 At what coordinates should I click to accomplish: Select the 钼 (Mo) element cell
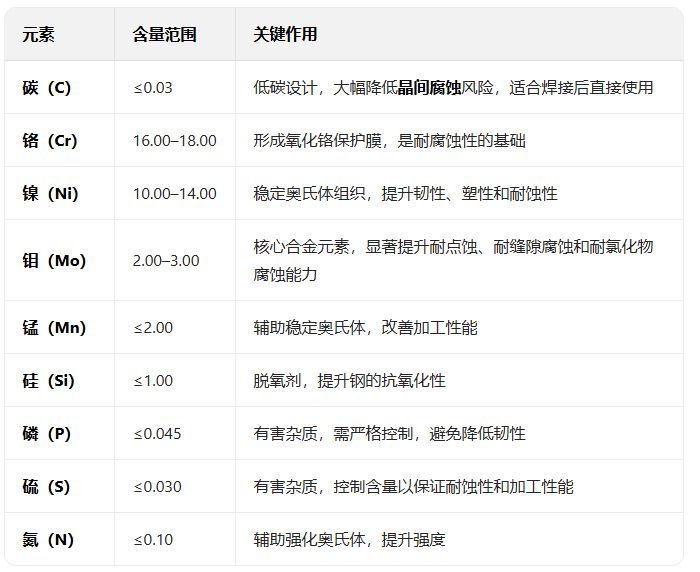pyautogui.click(x=54, y=261)
